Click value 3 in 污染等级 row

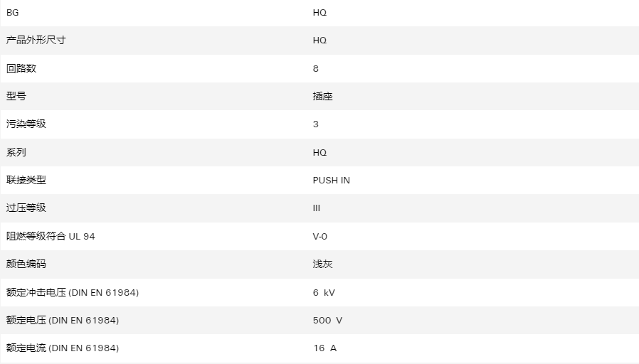coord(315,124)
